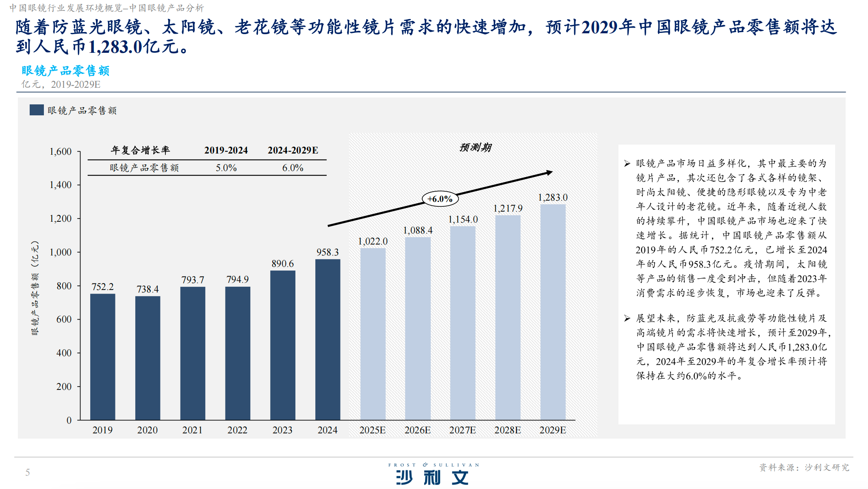Click the 2019 bar labeled 752.2
The width and height of the screenshot is (868, 489).
(x=102, y=357)
